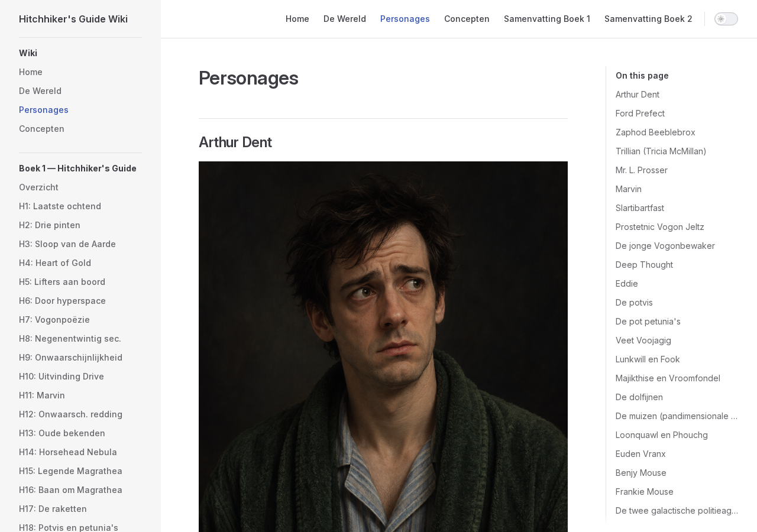This screenshot has height=532, width=757.
Task: Toggle the dark mode appearance switch
Action: tap(726, 19)
